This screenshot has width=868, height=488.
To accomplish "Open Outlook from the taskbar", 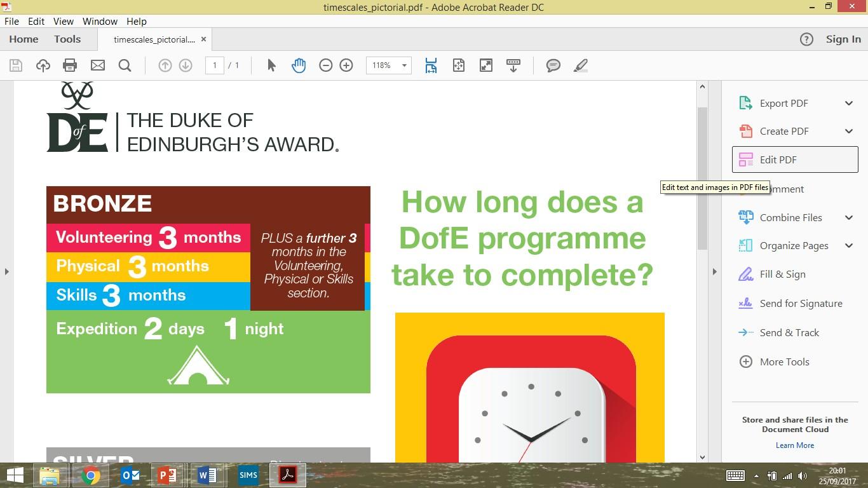I will [130, 475].
